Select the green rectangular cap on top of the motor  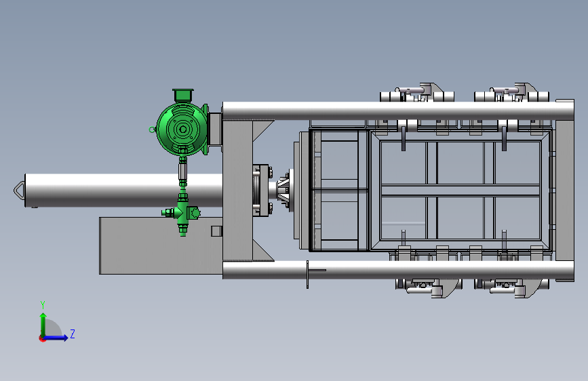click(182, 95)
